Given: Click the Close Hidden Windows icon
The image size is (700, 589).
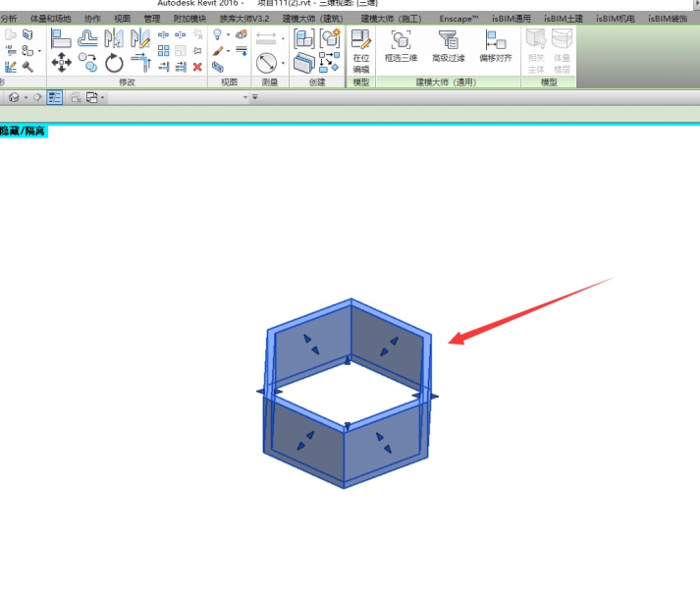Looking at the screenshot, I should [76, 97].
